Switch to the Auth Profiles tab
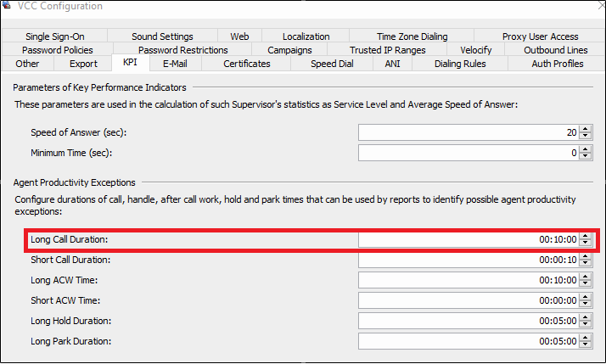 pos(558,64)
